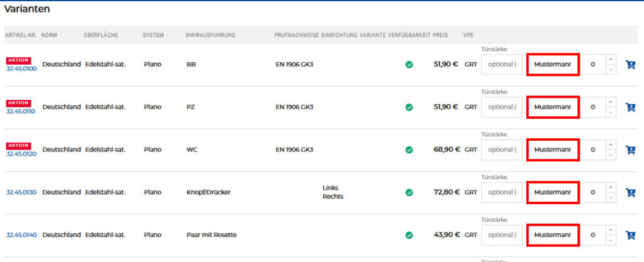Viewport: 644px width, 262px height.
Task: Add Knopf/Drücker variant to the cart
Action: [x=630, y=192]
